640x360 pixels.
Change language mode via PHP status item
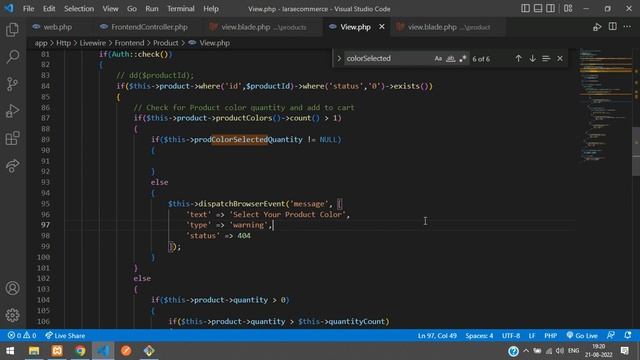tap(551, 336)
